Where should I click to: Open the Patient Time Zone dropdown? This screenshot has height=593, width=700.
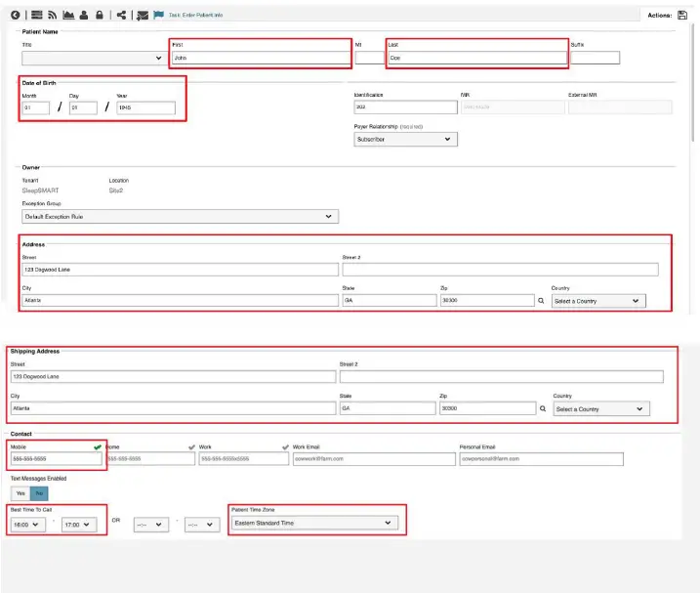[x=314, y=524]
